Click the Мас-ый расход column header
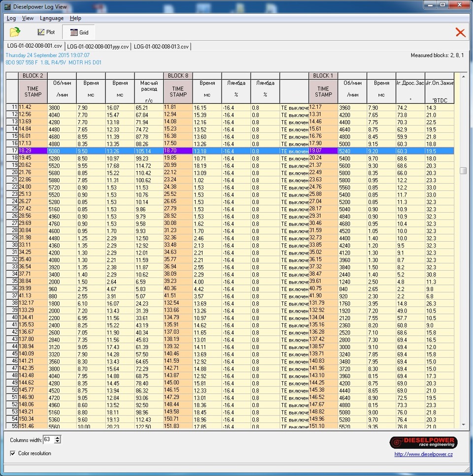This screenshot has height=476, width=473. [x=149, y=92]
